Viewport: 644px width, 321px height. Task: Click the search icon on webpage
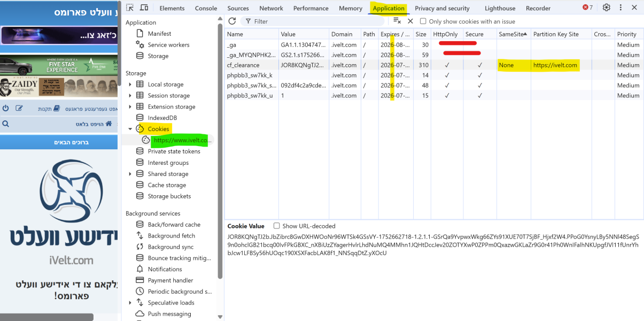pyautogui.click(x=5, y=124)
